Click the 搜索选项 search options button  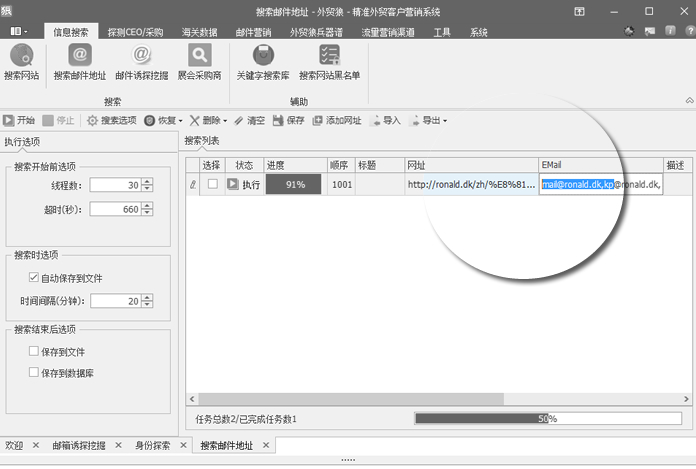coord(112,120)
